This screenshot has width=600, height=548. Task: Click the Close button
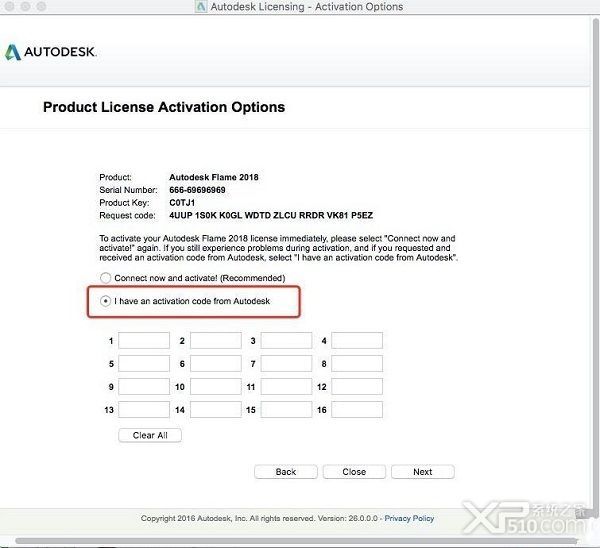click(x=354, y=472)
